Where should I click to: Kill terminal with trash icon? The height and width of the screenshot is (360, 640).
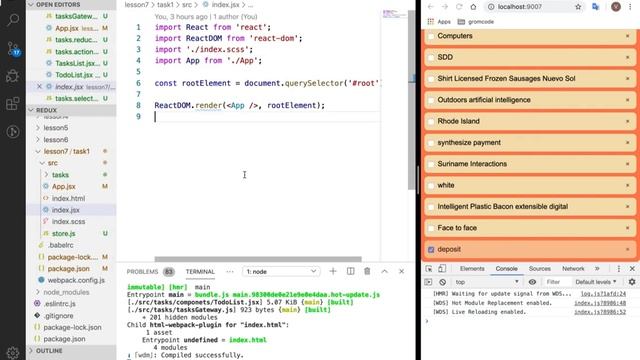(367, 271)
